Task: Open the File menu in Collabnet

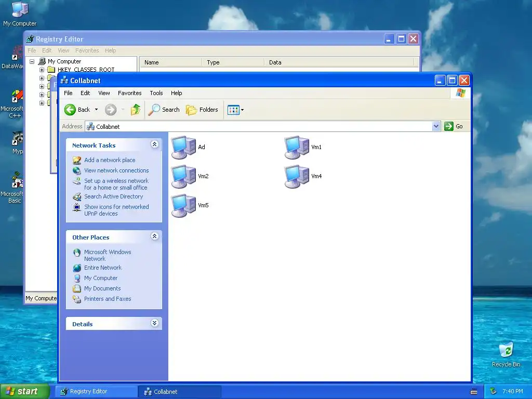Action: [x=68, y=93]
